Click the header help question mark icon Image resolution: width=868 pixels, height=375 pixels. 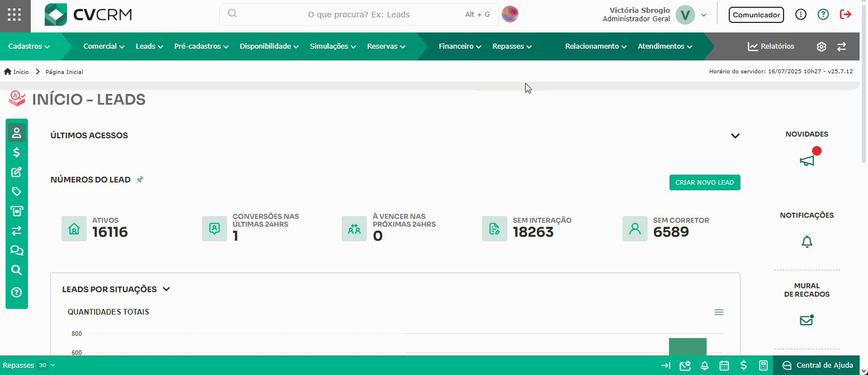click(823, 15)
